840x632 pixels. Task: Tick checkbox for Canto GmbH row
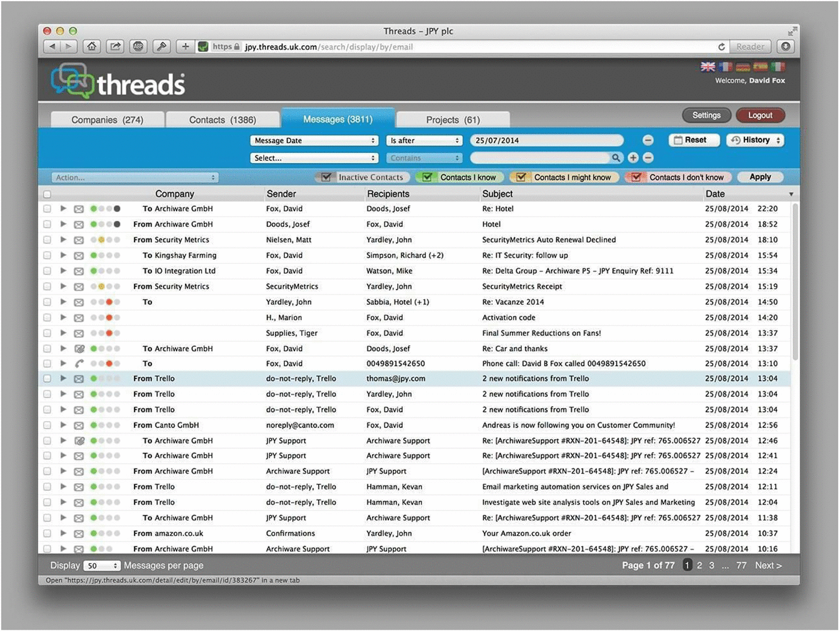(47, 425)
